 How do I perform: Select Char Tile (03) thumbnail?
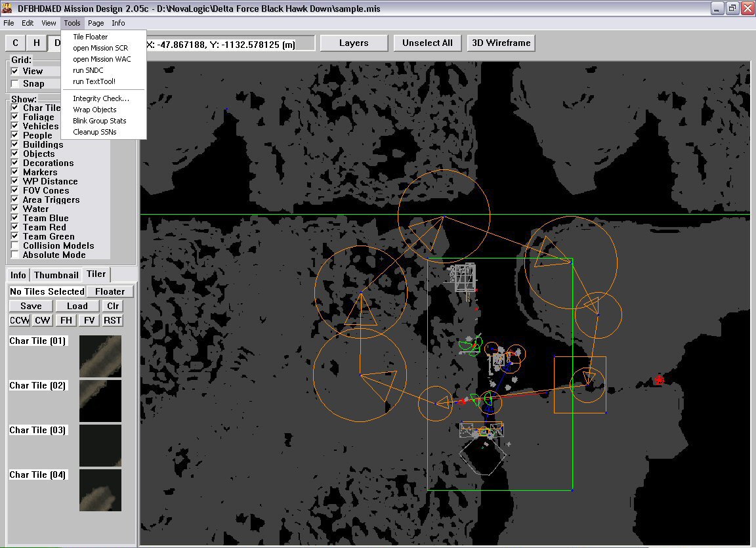(x=100, y=446)
